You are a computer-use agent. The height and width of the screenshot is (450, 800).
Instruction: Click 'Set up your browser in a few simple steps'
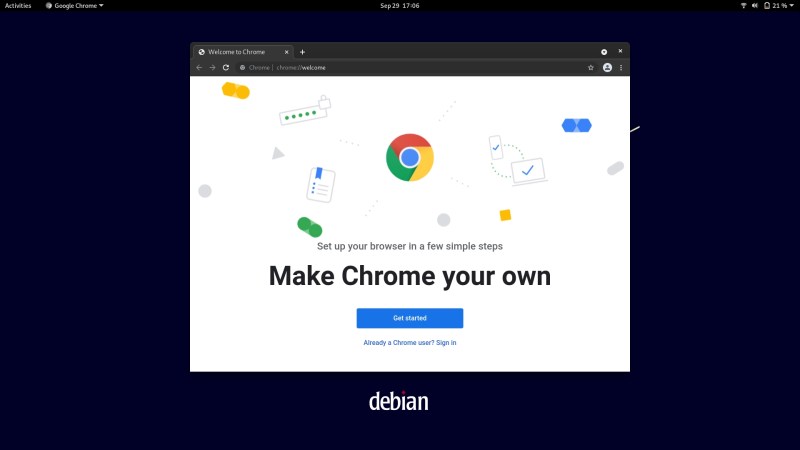[x=410, y=246]
